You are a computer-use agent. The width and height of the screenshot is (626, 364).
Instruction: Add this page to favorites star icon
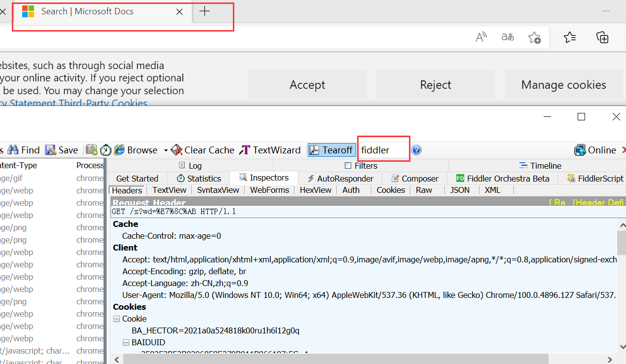[x=534, y=37]
